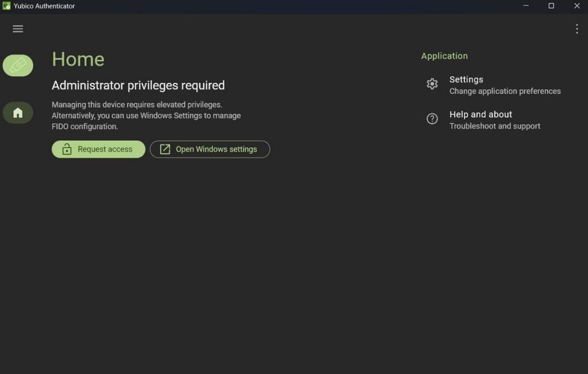Open Settings application preferences
588x374 pixels.
493,85
